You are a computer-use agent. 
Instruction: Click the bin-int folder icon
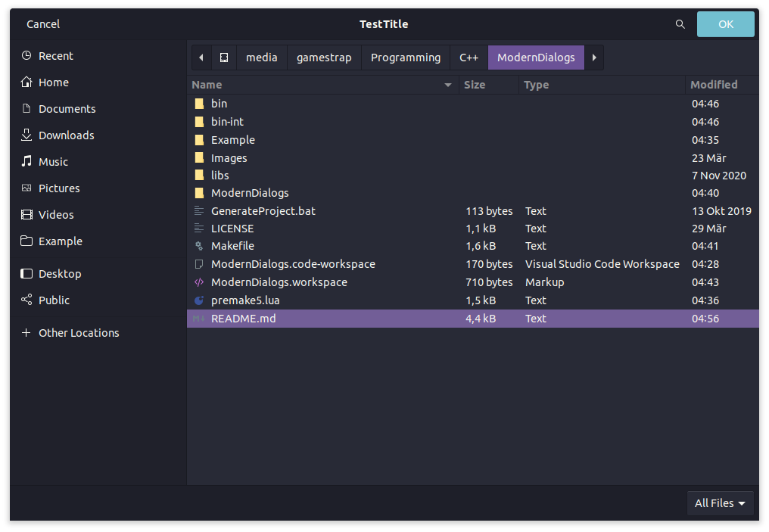tap(199, 122)
